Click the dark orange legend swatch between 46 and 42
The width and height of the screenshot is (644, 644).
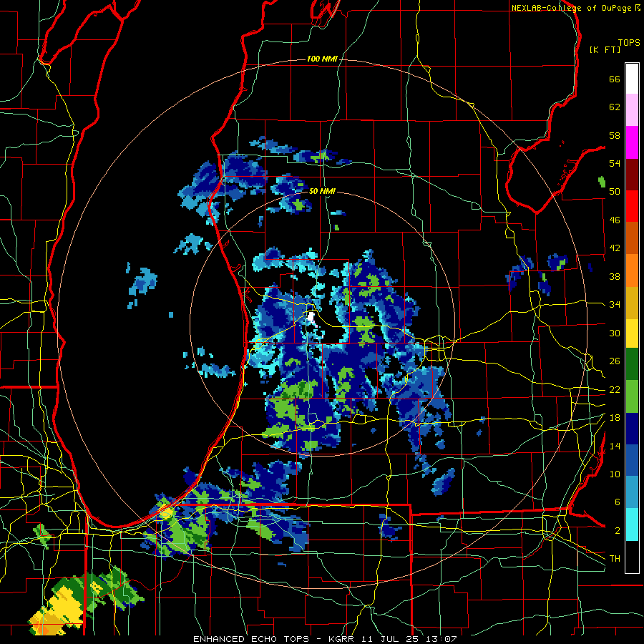click(632, 238)
